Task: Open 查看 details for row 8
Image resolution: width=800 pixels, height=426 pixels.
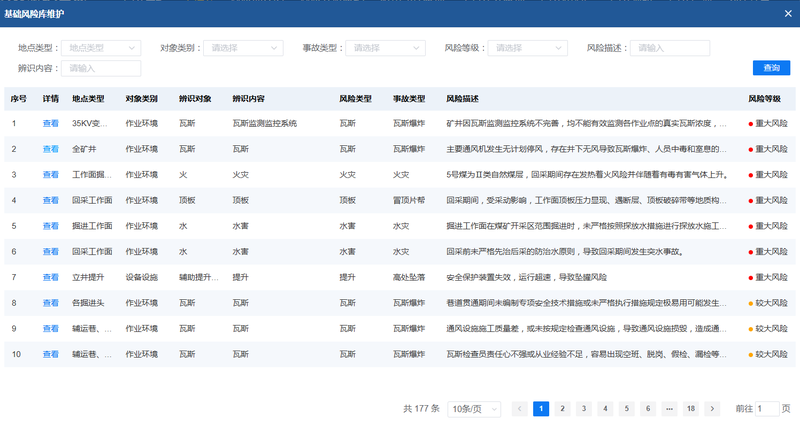Action: pos(51,303)
